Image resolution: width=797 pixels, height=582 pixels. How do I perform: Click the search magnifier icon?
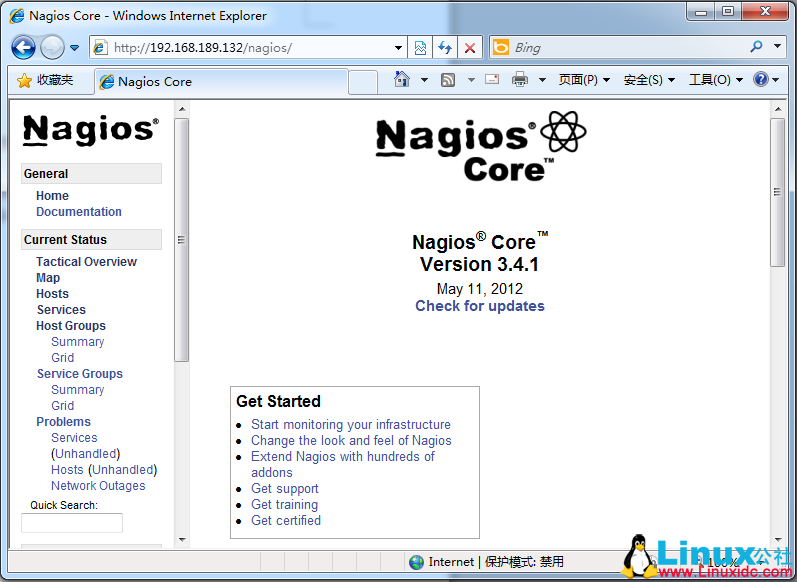(x=756, y=47)
